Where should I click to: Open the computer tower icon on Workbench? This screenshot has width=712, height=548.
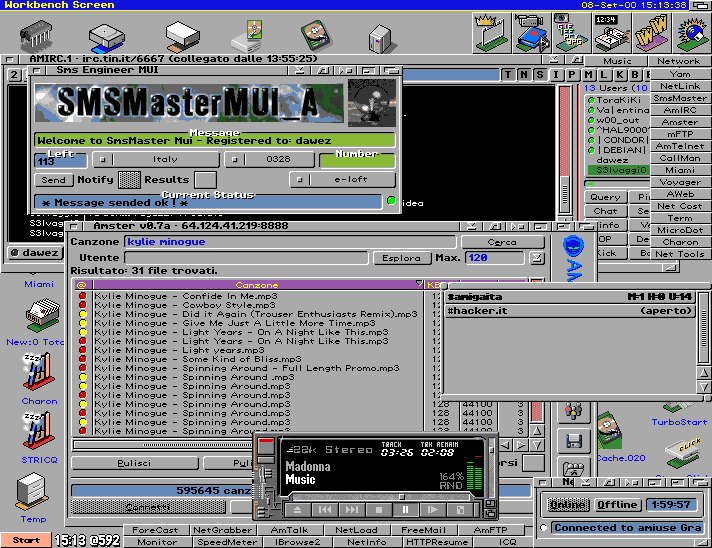click(381, 39)
